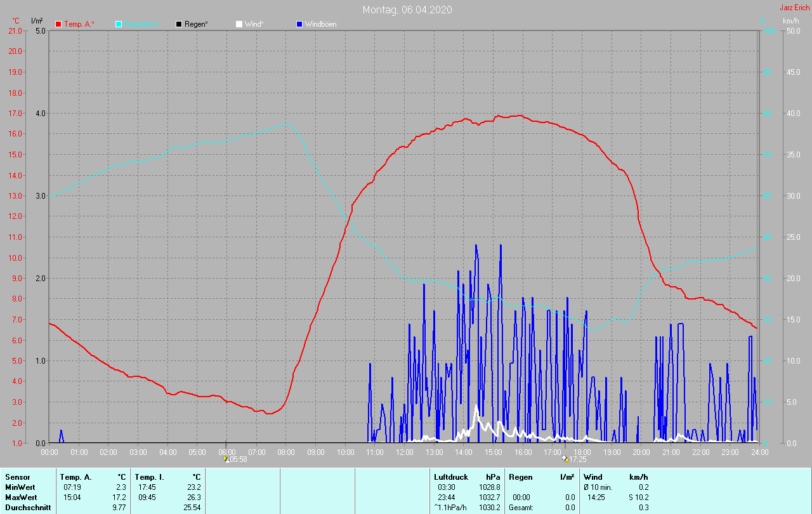This screenshot has width=812, height=514.
Task: Click the "Temp. I." table column header
Action: pos(150,477)
